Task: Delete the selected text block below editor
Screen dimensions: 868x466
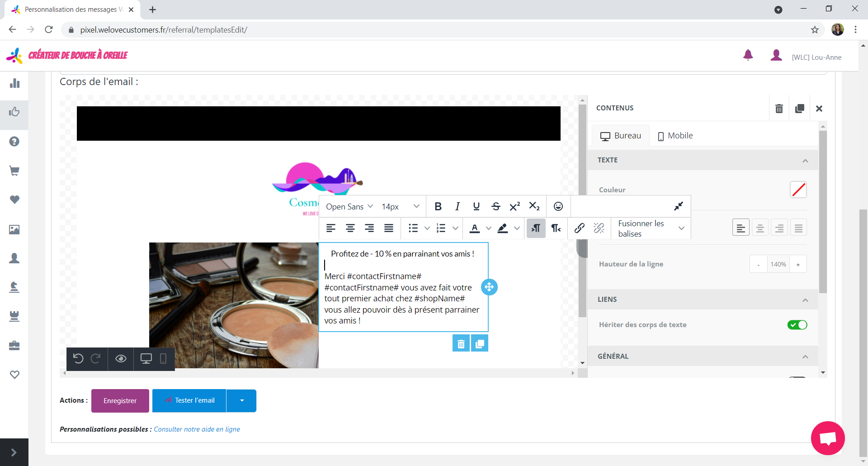Action: tap(461, 343)
